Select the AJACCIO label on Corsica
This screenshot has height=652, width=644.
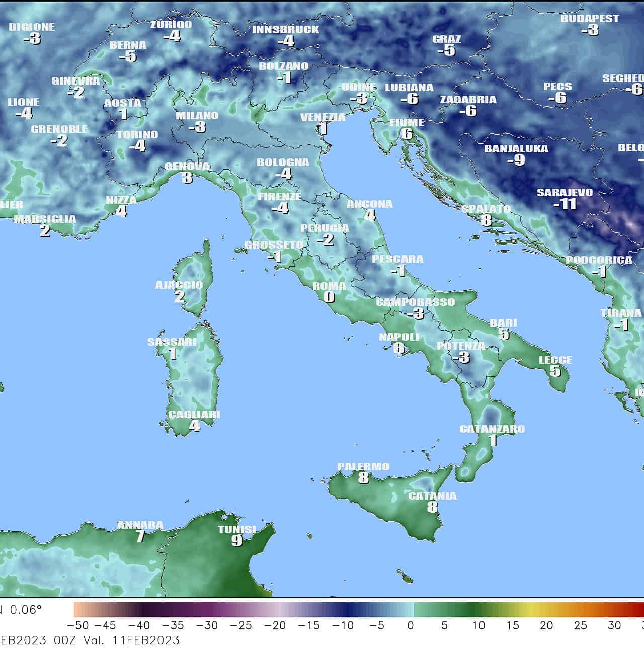coord(179,285)
